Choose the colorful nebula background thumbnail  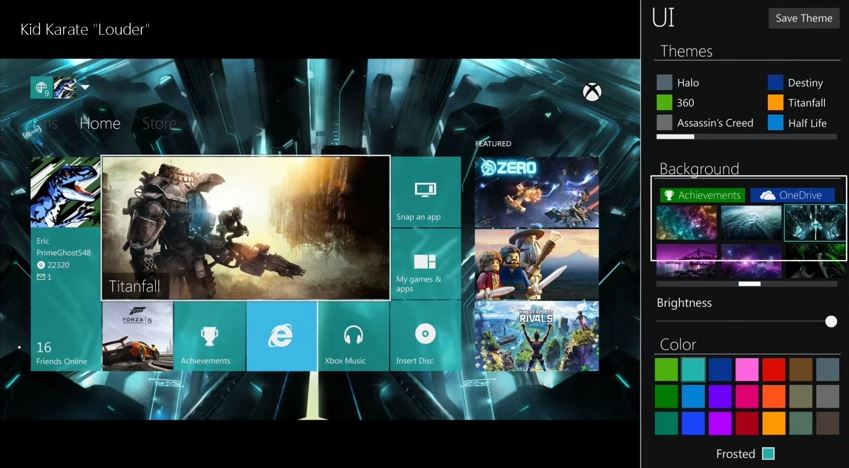pos(686,223)
